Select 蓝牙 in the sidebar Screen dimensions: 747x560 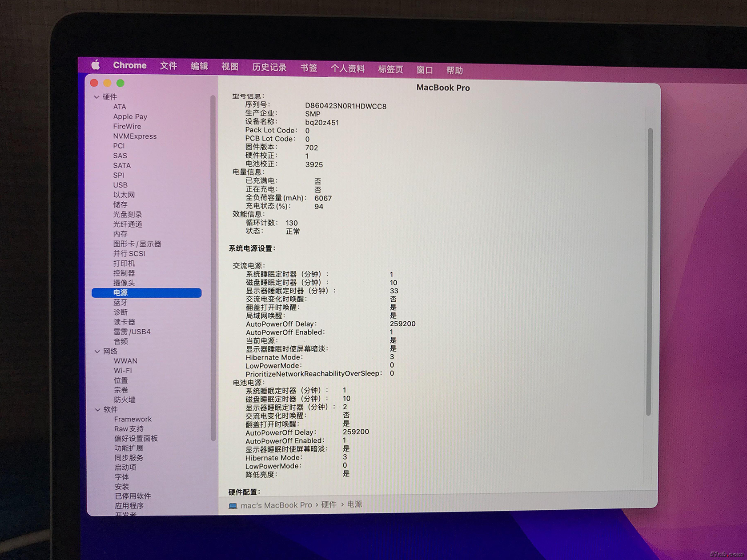(x=120, y=302)
